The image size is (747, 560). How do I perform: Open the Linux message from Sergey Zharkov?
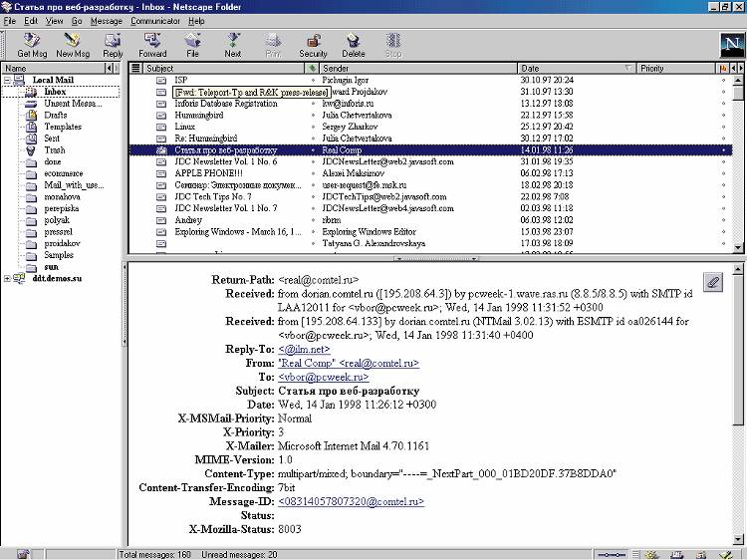[x=428, y=127]
